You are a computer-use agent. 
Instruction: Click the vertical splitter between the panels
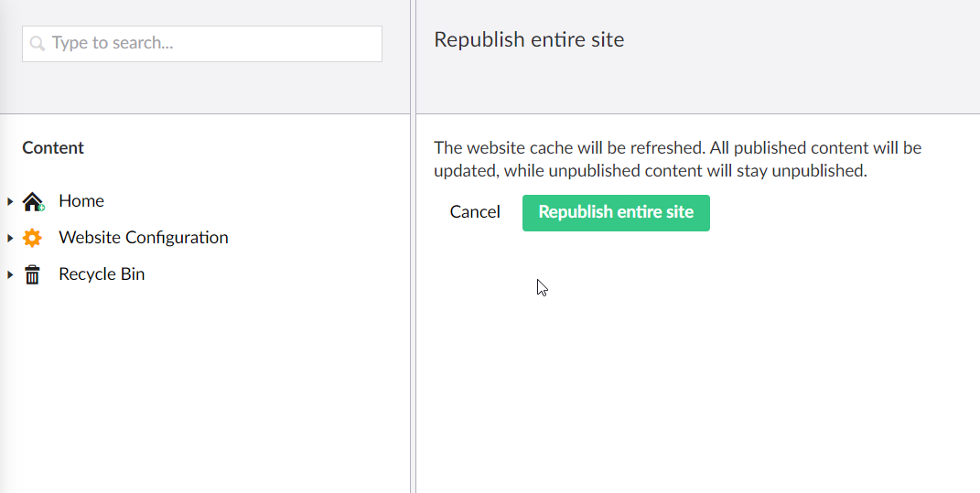coord(413,246)
